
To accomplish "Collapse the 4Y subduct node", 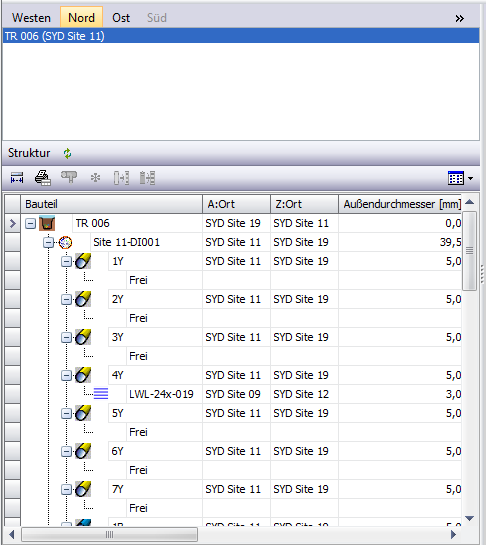I will [x=66, y=375].
